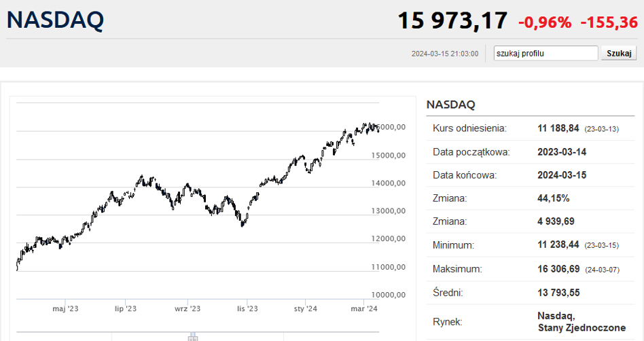Click the 'Kurs odniesienia:' label
Viewport: 644px width, 341px height.
tap(469, 128)
